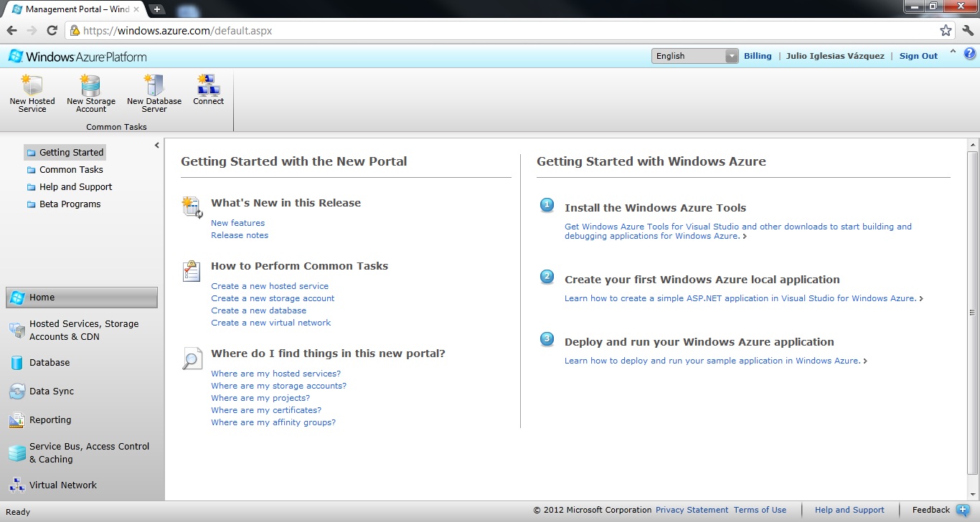980x522 pixels.
Task: Open Learn how to create ASP.NET application link
Action: pos(740,298)
